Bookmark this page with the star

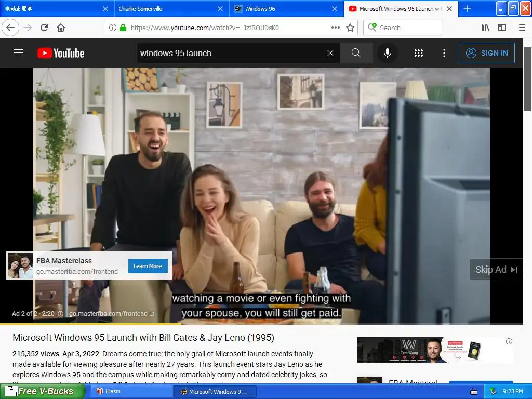(x=350, y=28)
